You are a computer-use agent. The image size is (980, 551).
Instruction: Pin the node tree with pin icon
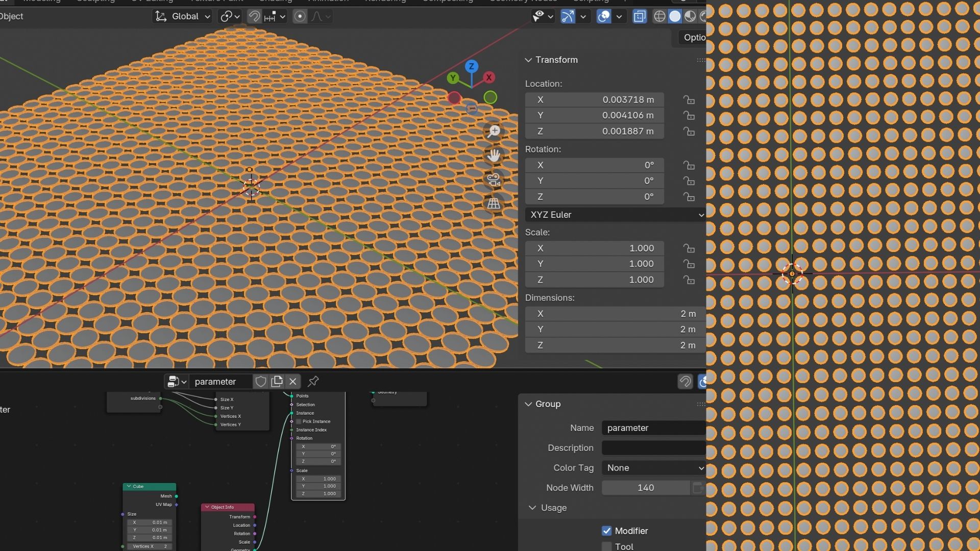tap(313, 381)
